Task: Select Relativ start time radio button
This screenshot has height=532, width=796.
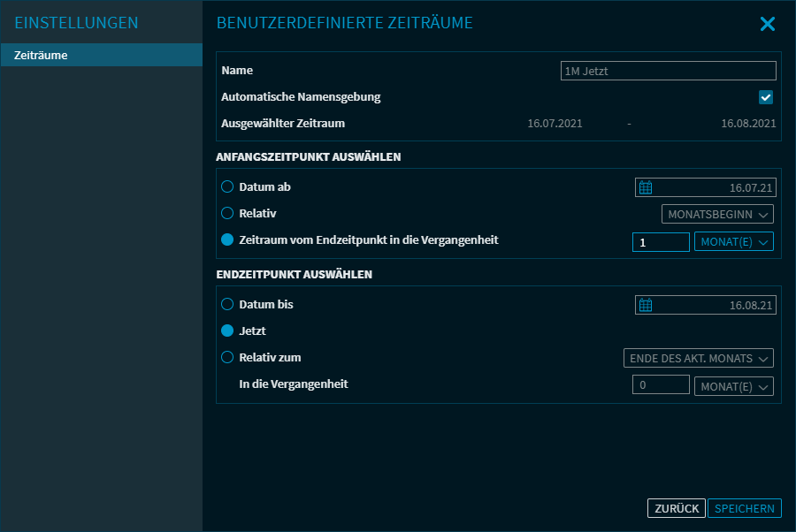Action: (227, 214)
